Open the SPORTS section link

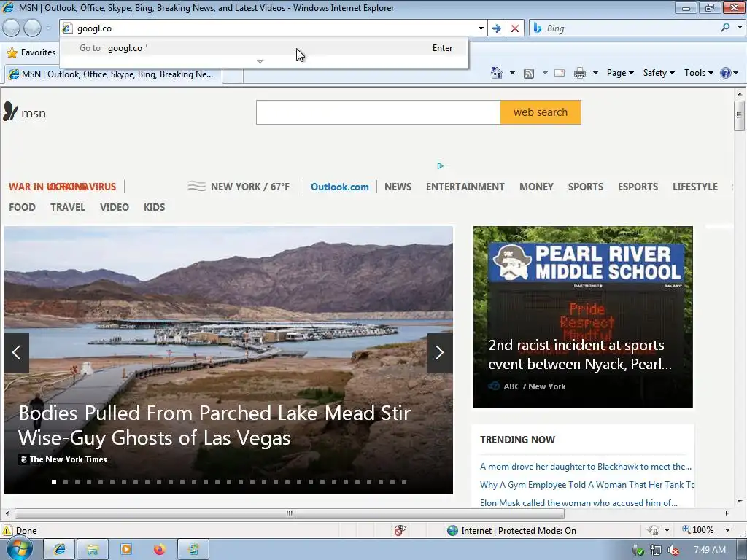586,187
